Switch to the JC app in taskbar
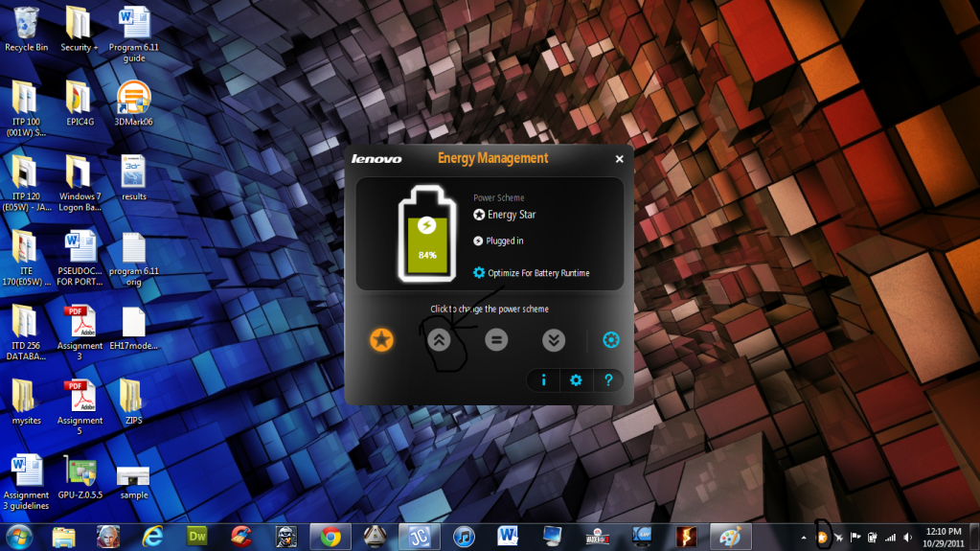Image resolution: width=980 pixels, height=551 pixels. point(419,538)
